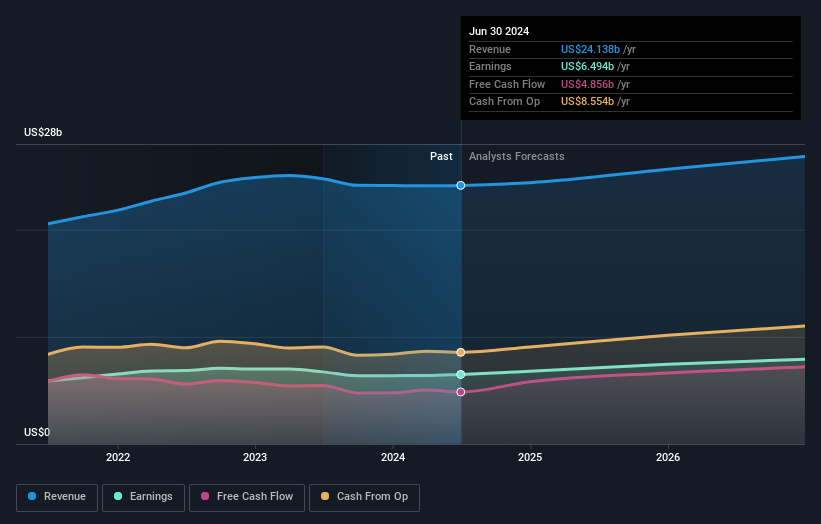This screenshot has width=821, height=524.
Task: Click the 2024 x-axis label
Action: [x=393, y=457]
